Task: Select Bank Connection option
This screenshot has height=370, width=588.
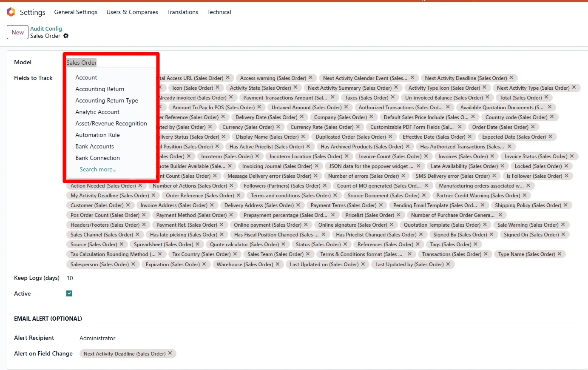Action: click(x=97, y=158)
